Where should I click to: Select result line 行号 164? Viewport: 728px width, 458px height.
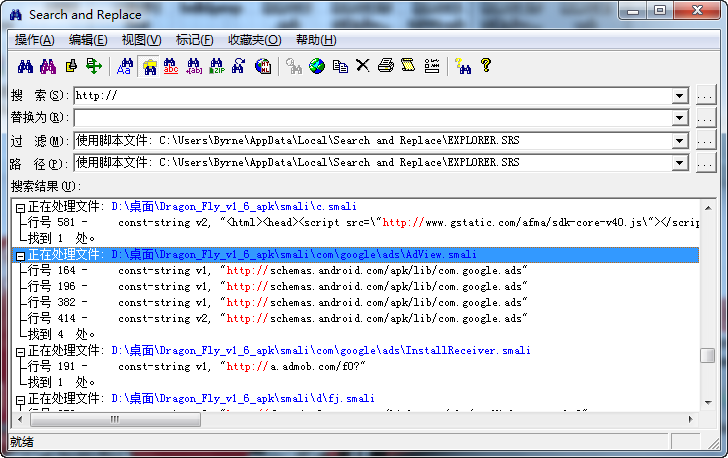pyautogui.click(x=278, y=270)
